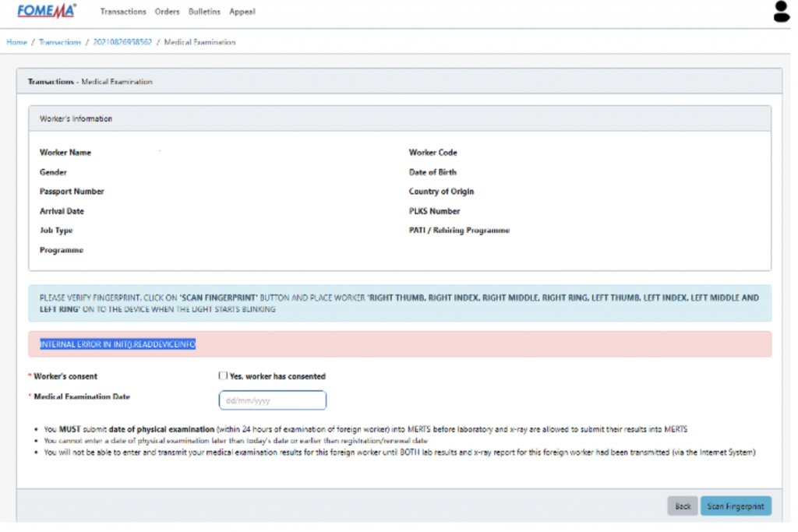Open the user profile icon
The image size is (798, 532).
tap(781, 12)
